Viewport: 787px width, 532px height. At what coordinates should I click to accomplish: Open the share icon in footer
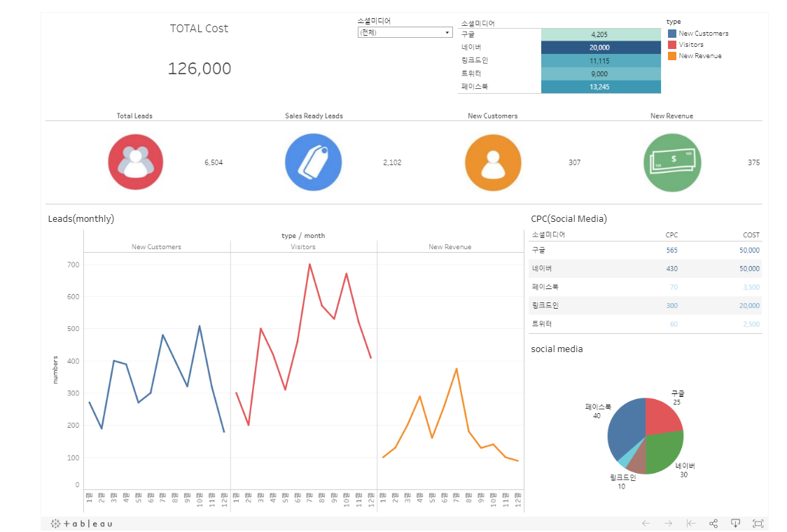[x=713, y=524]
